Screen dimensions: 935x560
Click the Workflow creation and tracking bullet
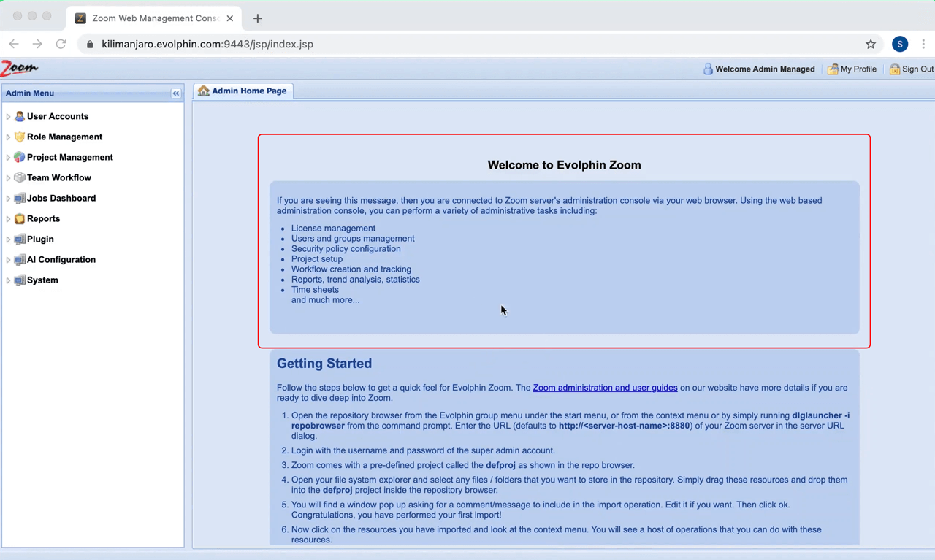pos(351,269)
